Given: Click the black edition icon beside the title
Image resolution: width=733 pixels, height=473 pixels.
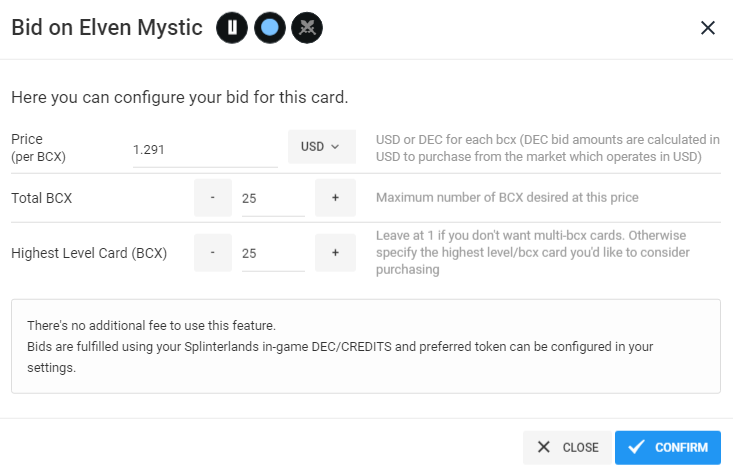Looking at the screenshot, I should click(232, 28).
